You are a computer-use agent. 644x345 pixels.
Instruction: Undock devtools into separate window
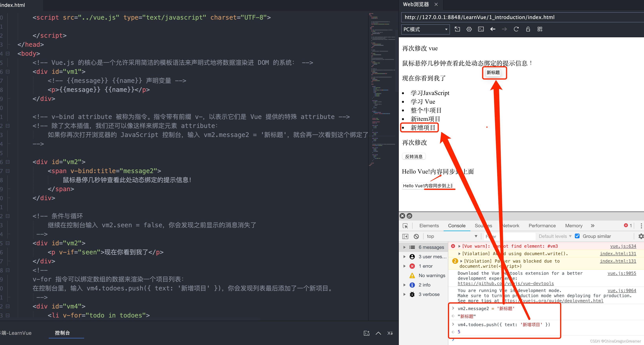(x=409, y=216)
